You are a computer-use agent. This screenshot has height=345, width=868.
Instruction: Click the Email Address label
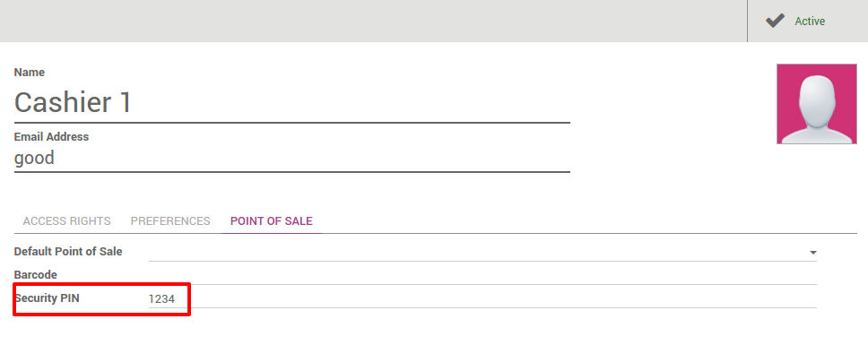(51, 136)
